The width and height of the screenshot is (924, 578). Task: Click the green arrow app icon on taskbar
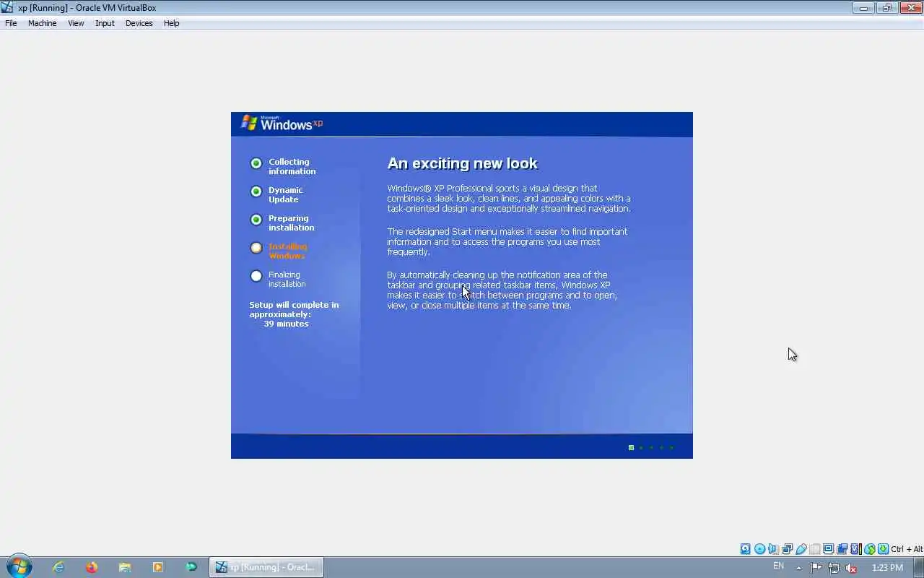[x=191, y=567]
